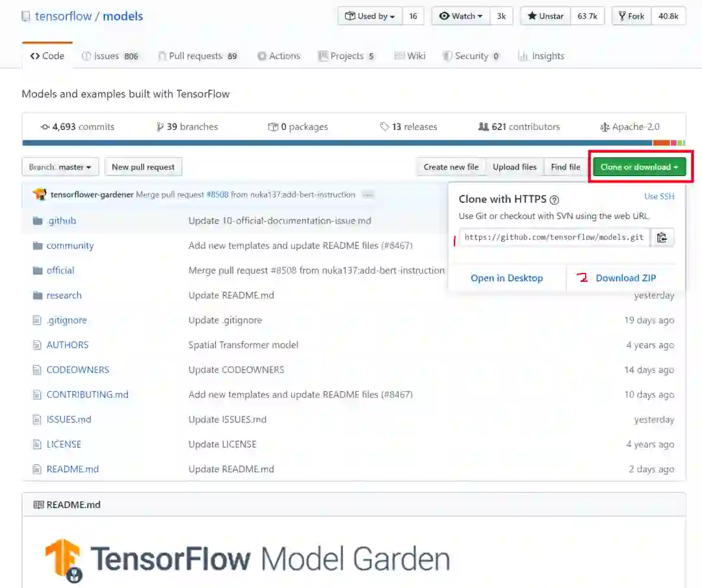Switch to Use SSH link
702x588 pixels.
[x=659, y=196]
